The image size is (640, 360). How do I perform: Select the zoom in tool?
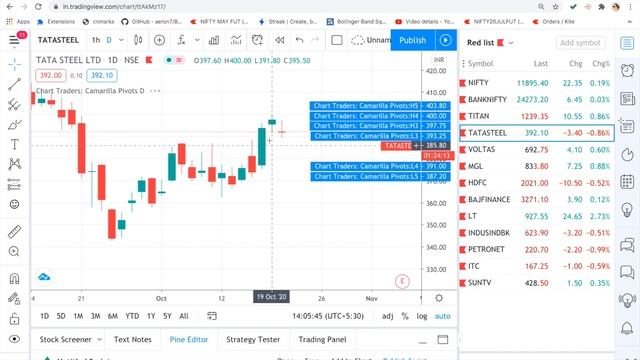[x=14, y=251]
